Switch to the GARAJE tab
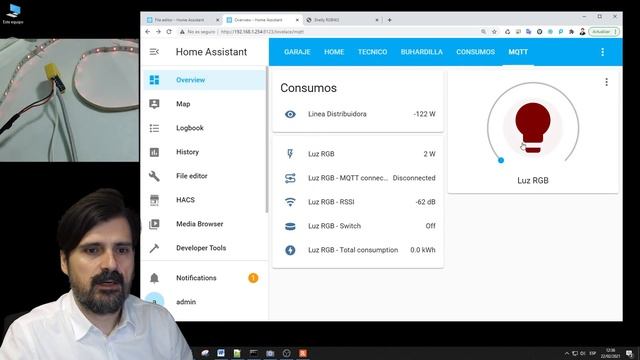This screenshot has height=360, width=640. coord(297,52)
